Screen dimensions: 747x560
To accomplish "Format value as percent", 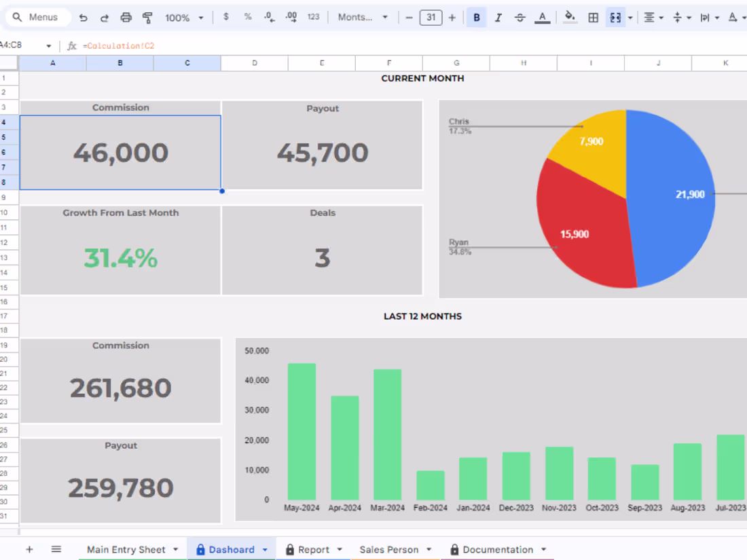I will (248, 17).
